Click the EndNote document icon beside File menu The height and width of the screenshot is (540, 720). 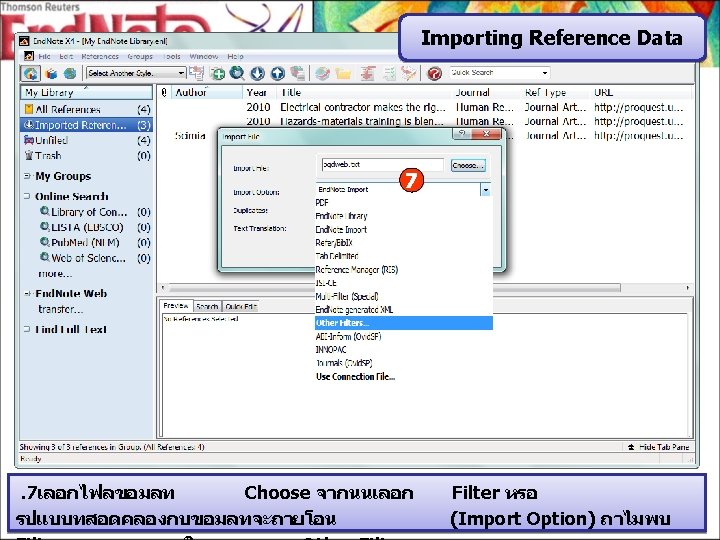(x=29, y=56)
